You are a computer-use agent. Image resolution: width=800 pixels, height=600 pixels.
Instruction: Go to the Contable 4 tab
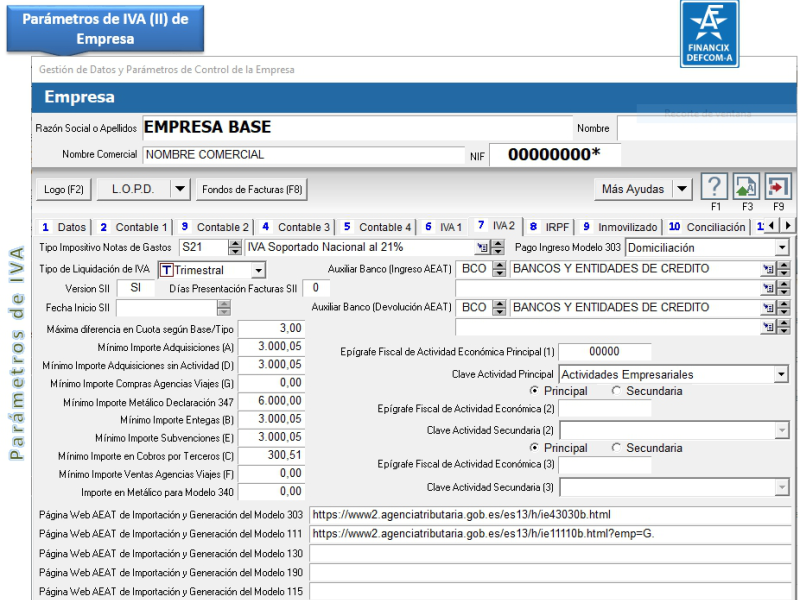coord(377,227)
